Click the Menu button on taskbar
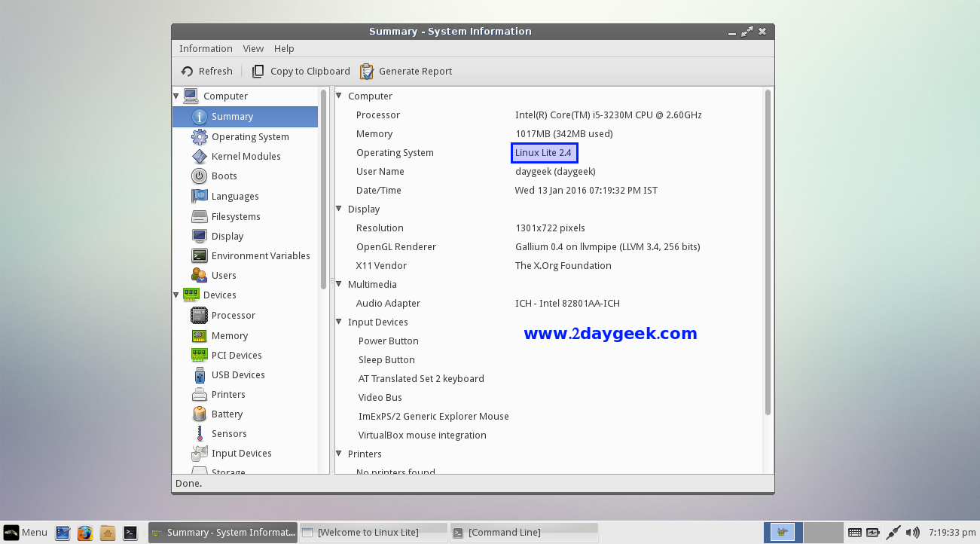The height and width of the screenshot is (544, 980). (26, 533)
